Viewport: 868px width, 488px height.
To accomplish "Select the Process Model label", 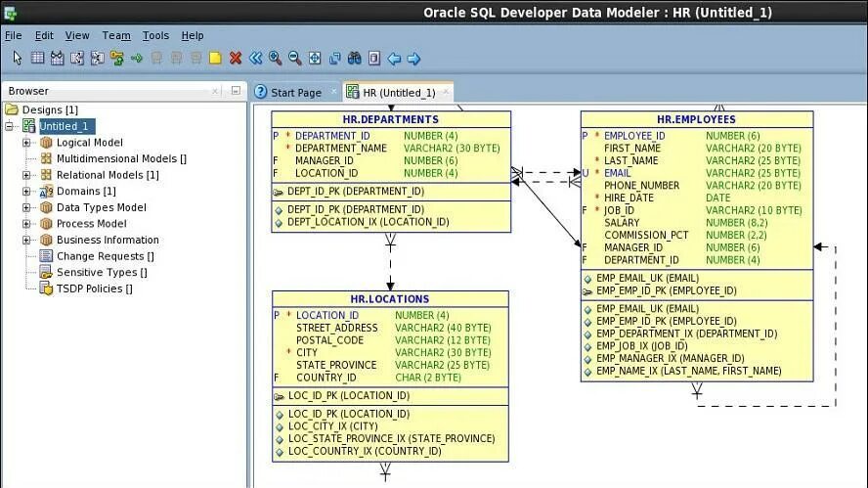I will [x=91, y=224].
